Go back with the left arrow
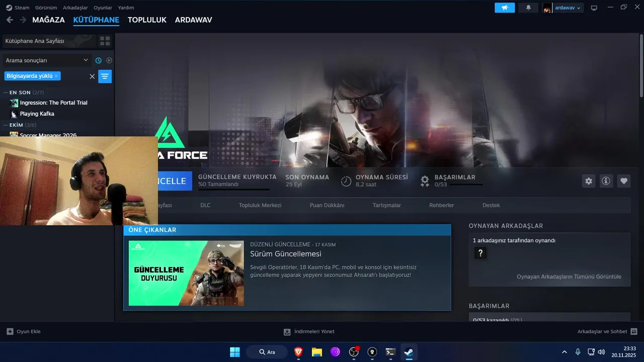The image size is (644, 362). 10,20
